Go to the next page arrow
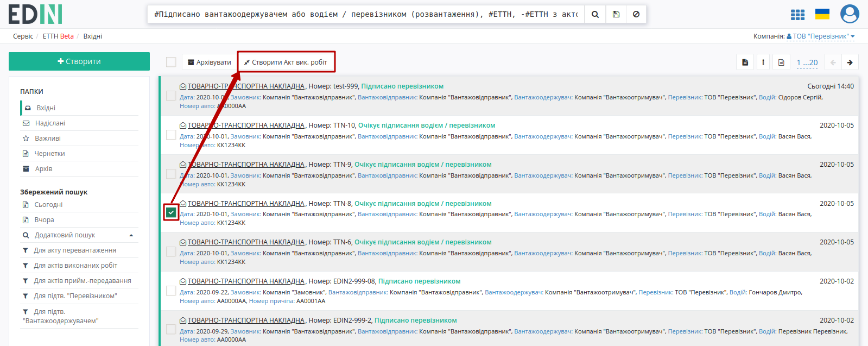This screenshot has width=868, height=346. (850, 62)
